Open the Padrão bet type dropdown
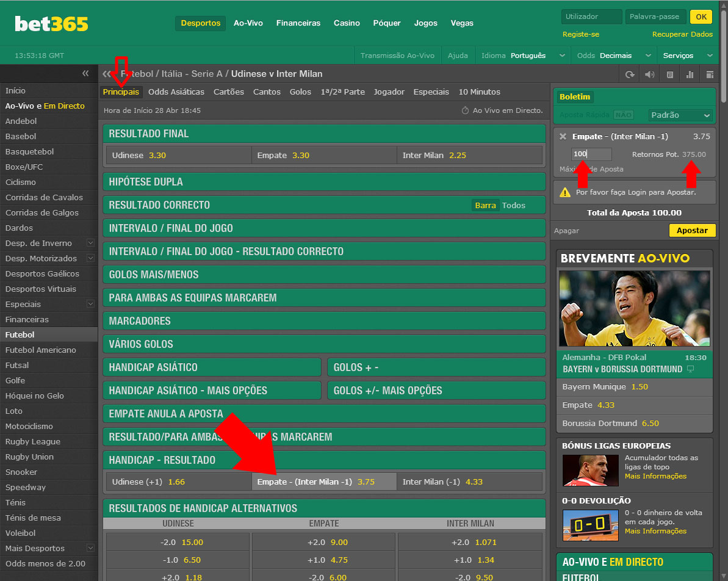This screenshot has height=581, width=728. click(680, 115)
